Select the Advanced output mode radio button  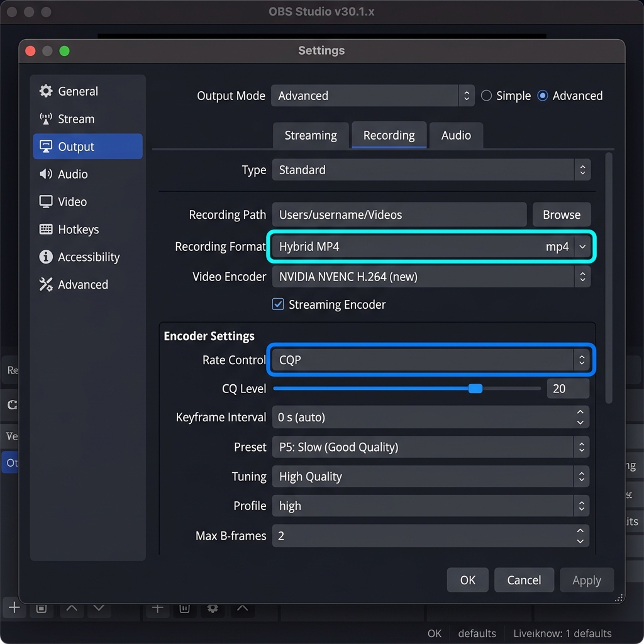[x=543, y=96]
